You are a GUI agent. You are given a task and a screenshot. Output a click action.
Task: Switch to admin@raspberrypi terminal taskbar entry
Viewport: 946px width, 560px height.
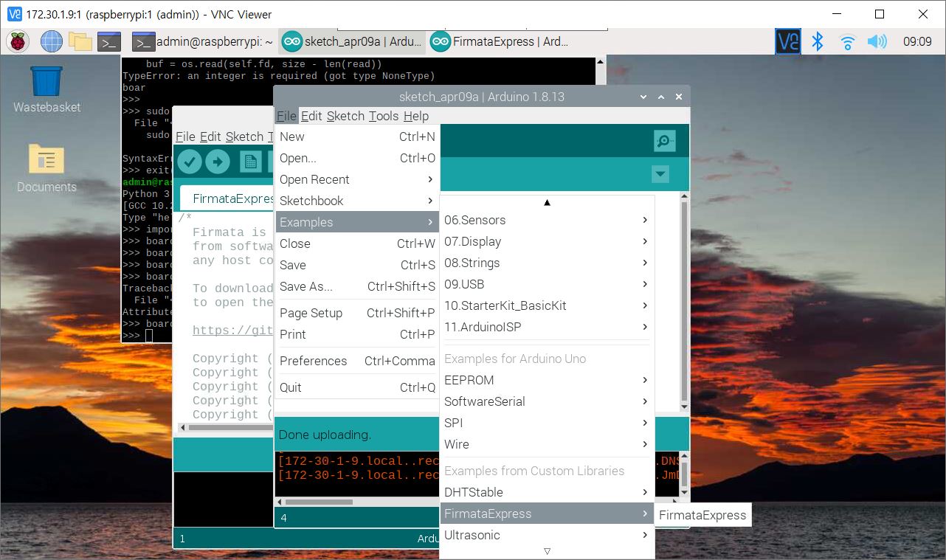202,42
